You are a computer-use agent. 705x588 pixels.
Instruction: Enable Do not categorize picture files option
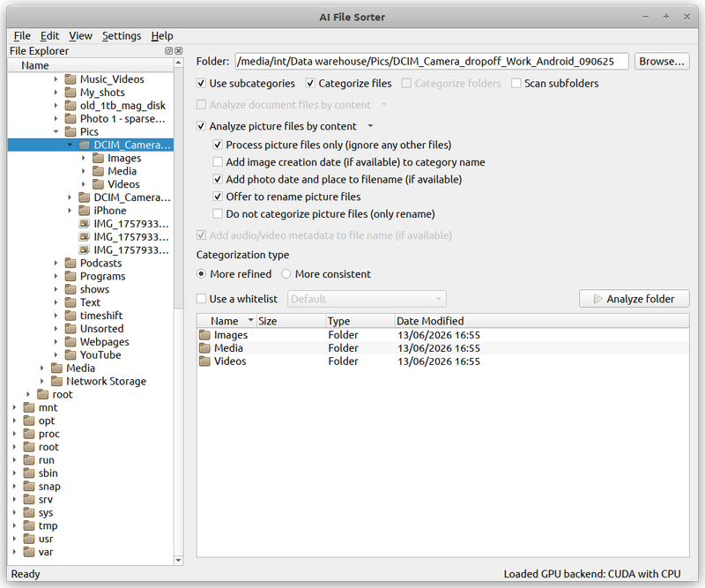point(218,213)
